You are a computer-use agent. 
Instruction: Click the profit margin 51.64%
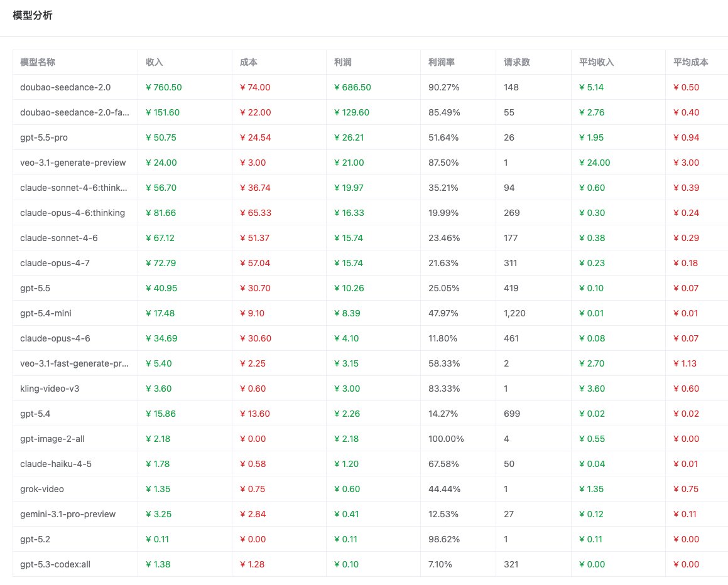tap(443, 137)
